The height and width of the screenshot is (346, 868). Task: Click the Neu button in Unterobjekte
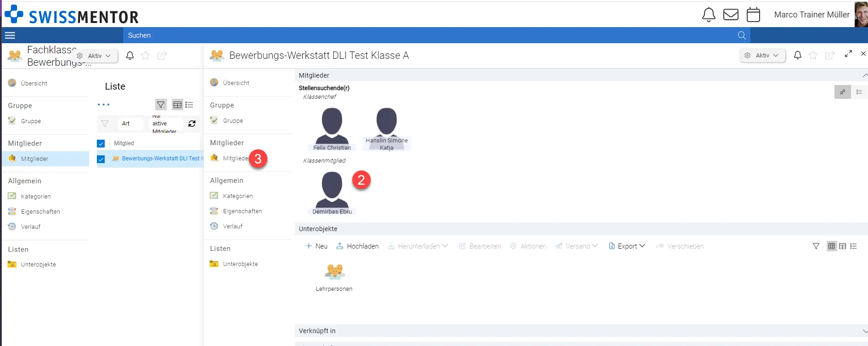(x=316, y=246)
